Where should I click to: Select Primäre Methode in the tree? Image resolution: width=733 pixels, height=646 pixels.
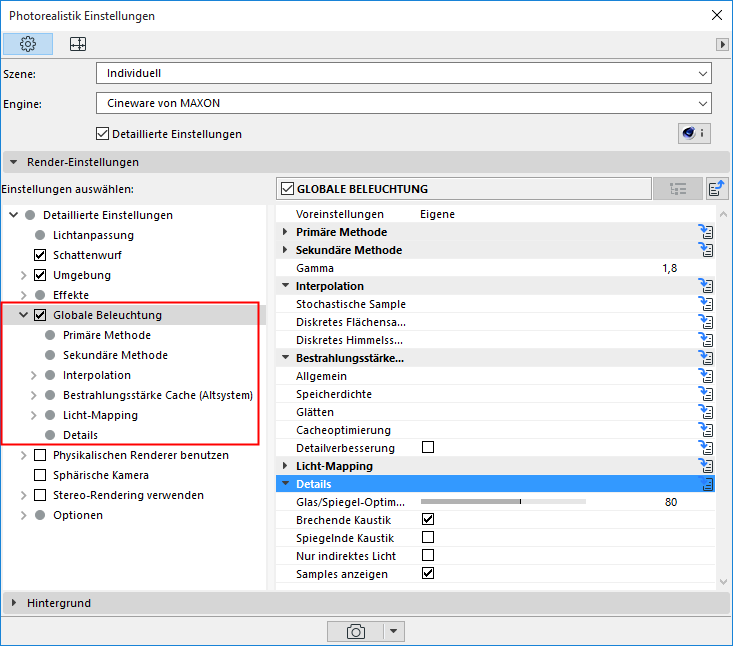click(107, 335)
